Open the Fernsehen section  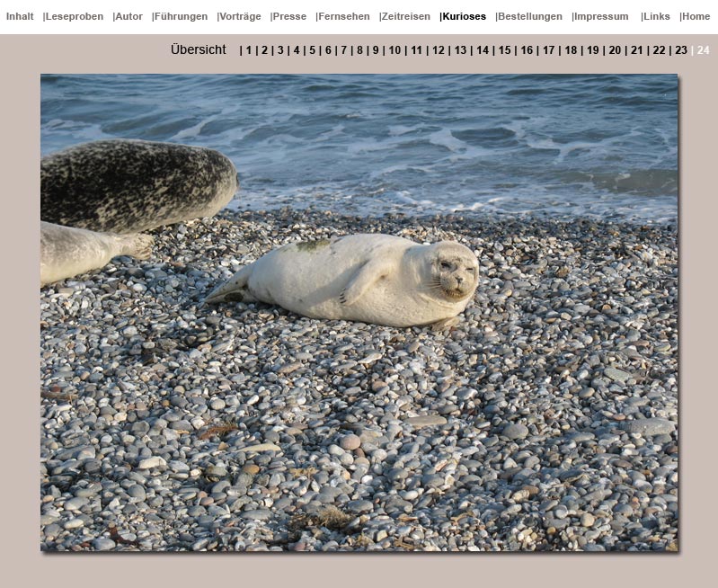tap(344, 16)
